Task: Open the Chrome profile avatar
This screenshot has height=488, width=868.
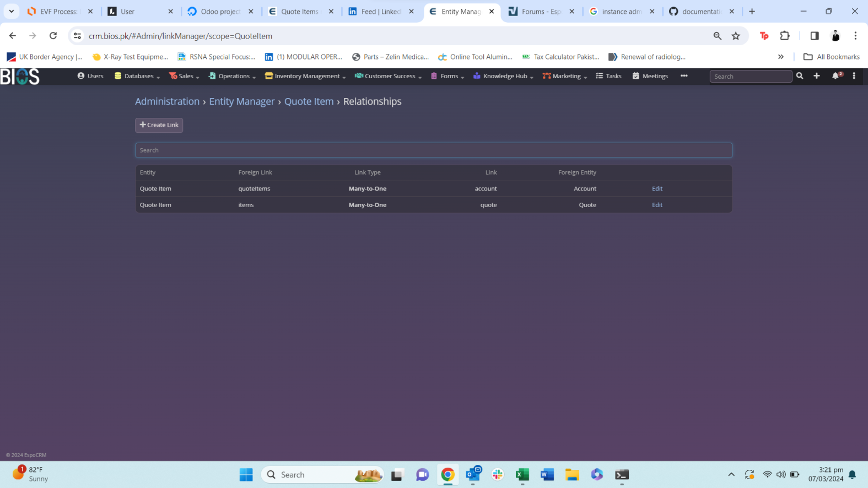Action: 835,36
